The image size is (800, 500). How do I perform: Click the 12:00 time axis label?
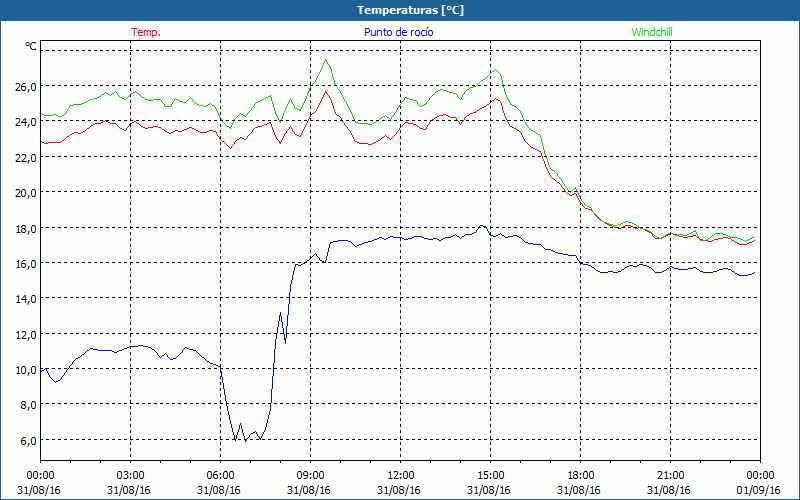pos(400,476)
